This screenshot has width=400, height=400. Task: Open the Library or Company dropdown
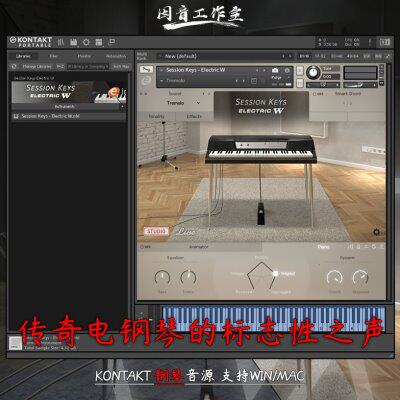point(88,66)
